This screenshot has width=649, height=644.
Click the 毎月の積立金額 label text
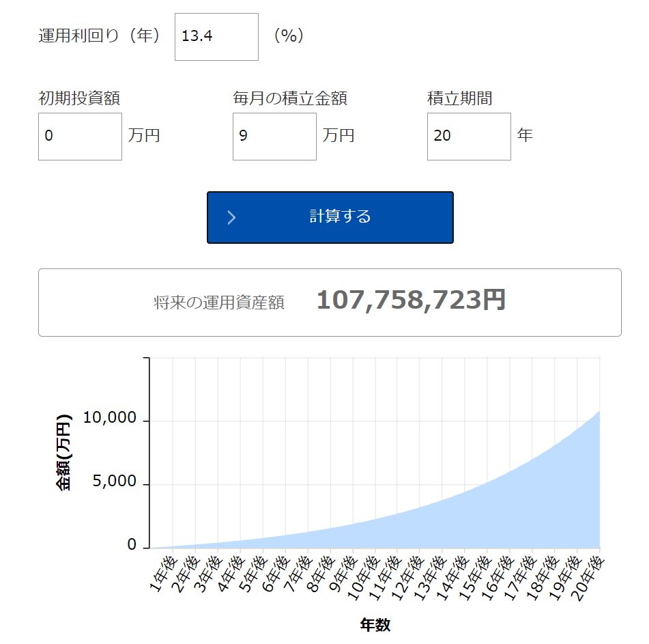coord(290,98)
